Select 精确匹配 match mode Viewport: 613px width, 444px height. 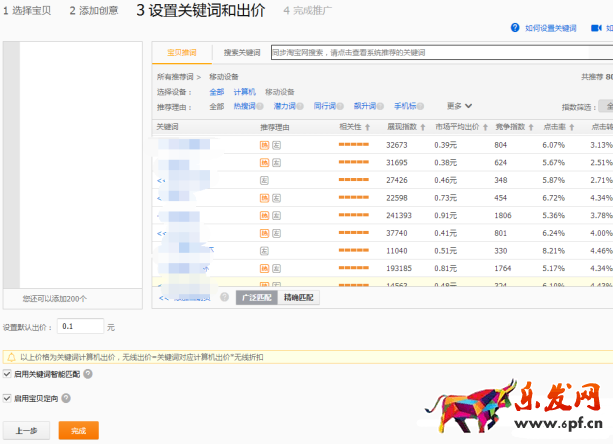point(298,297)
